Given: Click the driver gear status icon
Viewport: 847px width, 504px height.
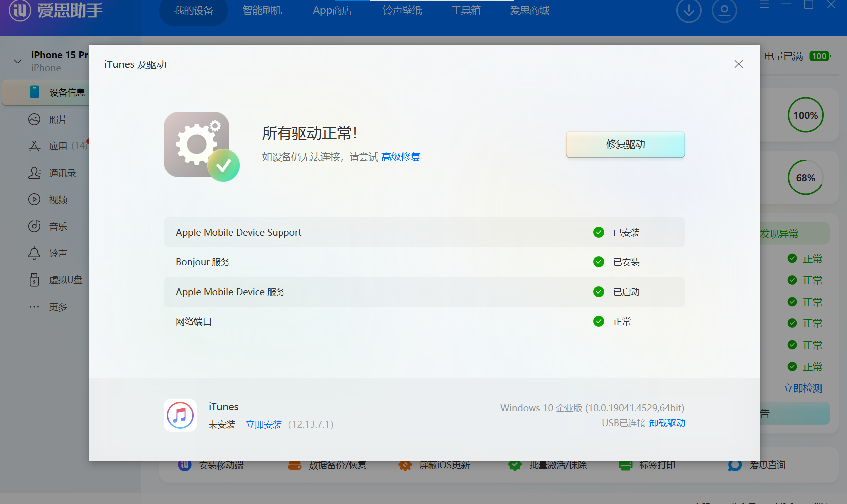Looking at the screenshot, I should (202, 146).
